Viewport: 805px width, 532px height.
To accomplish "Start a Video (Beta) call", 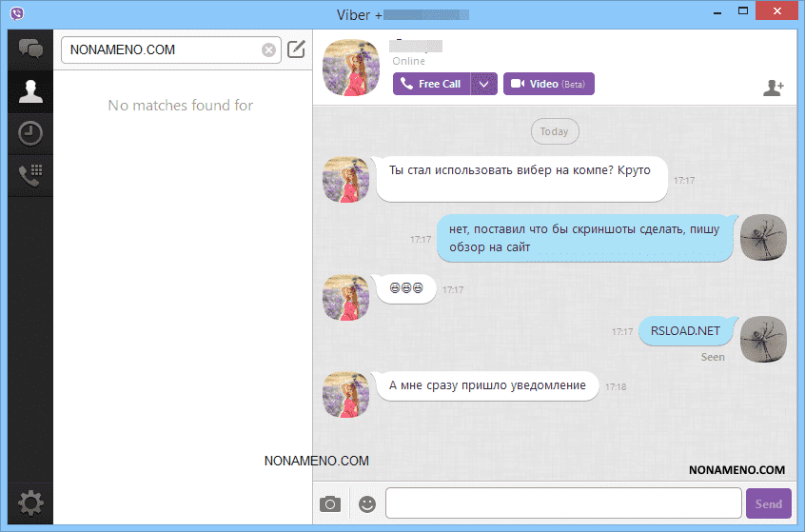I will [x=548, y=84].
